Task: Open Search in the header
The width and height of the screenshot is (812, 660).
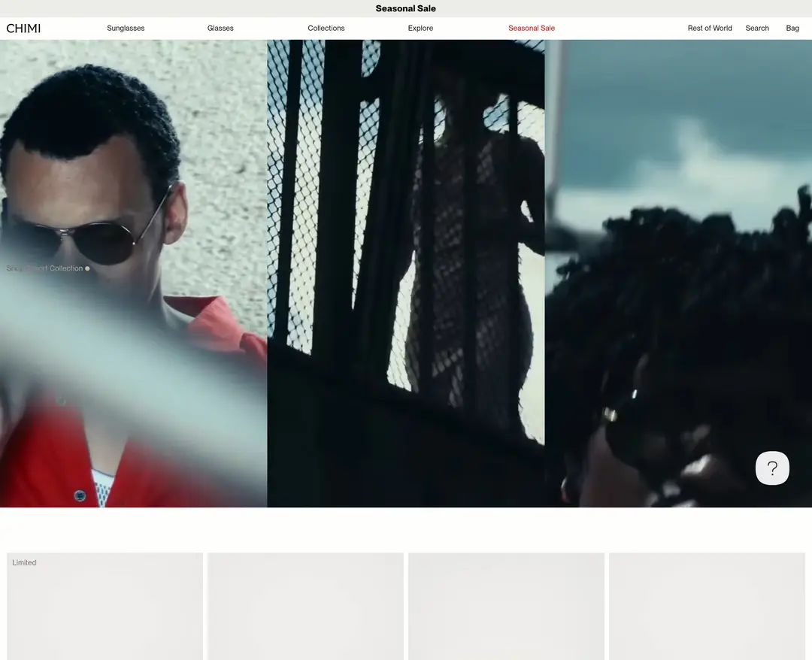Action: point(757,29)
